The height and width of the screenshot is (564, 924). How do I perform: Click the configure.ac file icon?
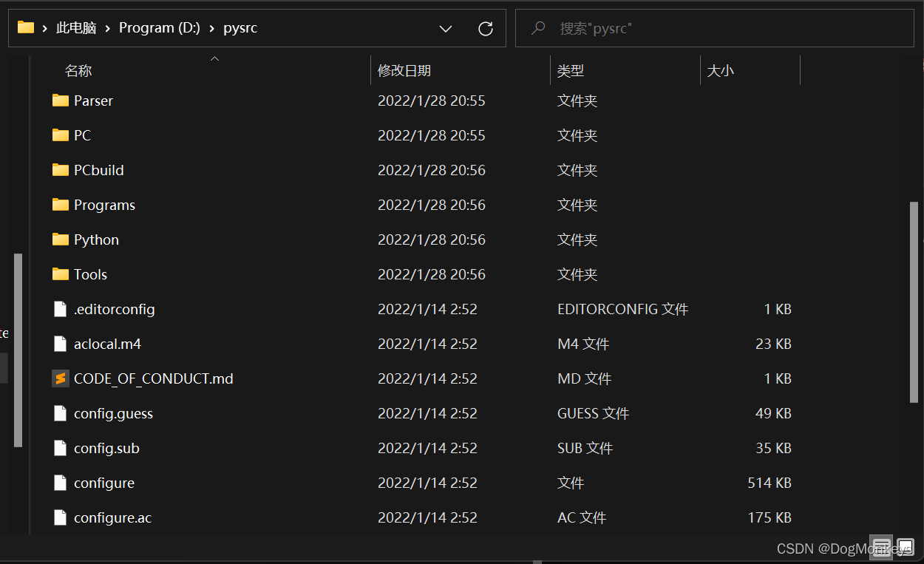pos(61,517)
